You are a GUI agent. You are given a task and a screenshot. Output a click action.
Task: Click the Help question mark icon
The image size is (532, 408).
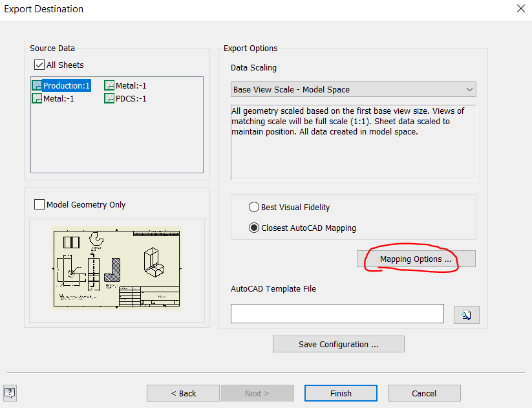tap(9, 393)
